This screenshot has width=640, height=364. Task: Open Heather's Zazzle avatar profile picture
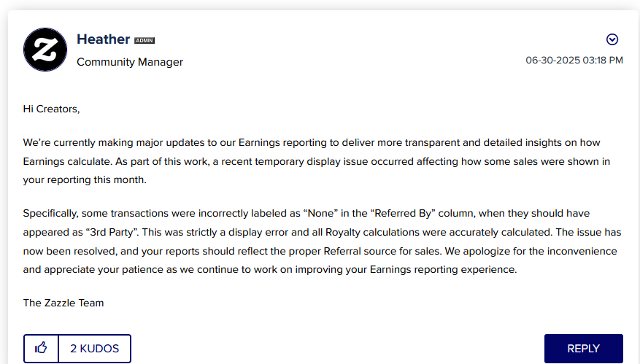[45, 50]
